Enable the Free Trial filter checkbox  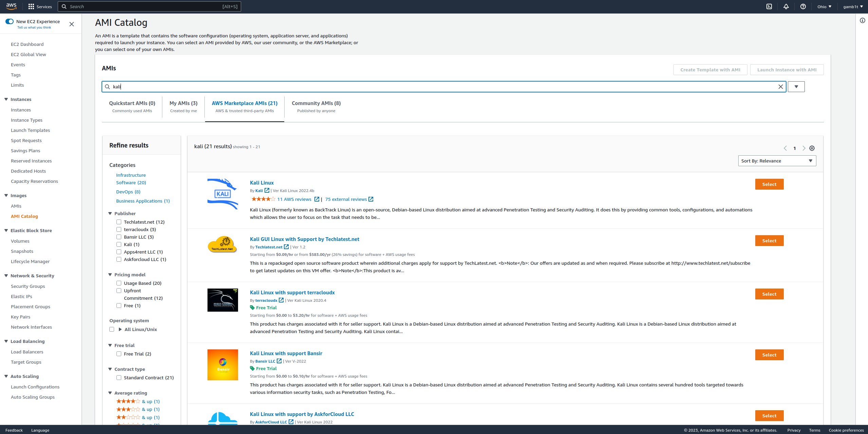pos(119,354)
